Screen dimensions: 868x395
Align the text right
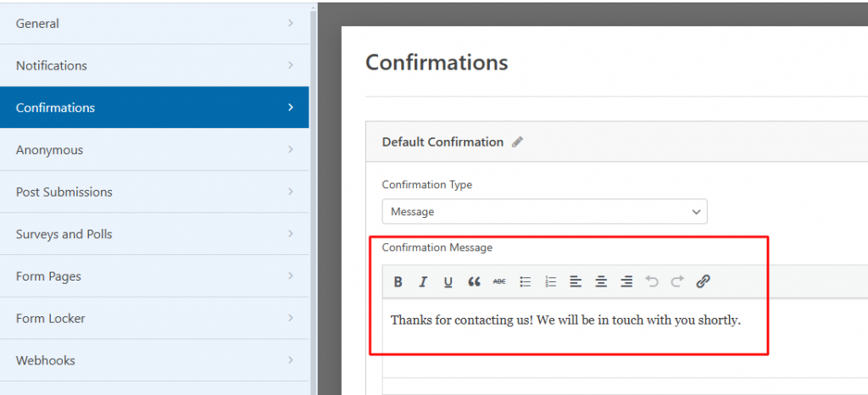pos(626,281)
